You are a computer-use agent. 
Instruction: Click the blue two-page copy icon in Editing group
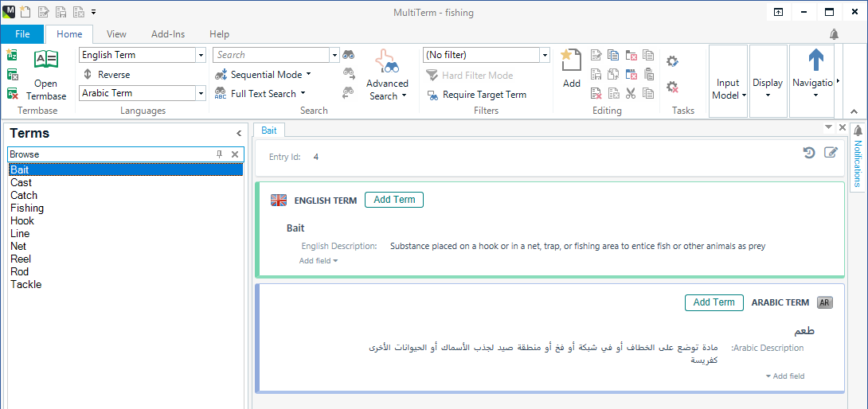tap(613, 55)
